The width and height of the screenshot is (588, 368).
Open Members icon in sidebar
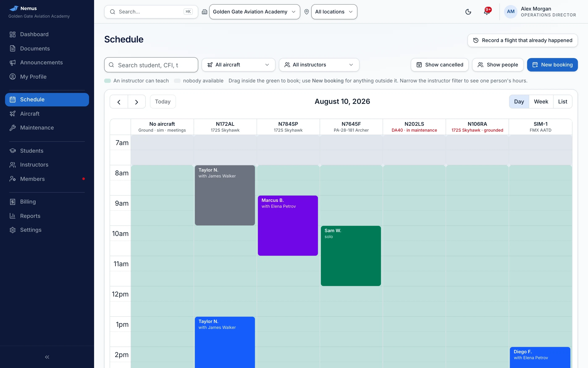pos(13,179)
